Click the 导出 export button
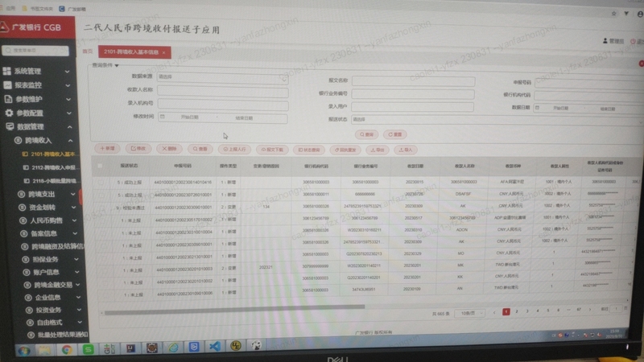Image resolution: width=644 pixels, height=362 pixels. tap(377, 150)
